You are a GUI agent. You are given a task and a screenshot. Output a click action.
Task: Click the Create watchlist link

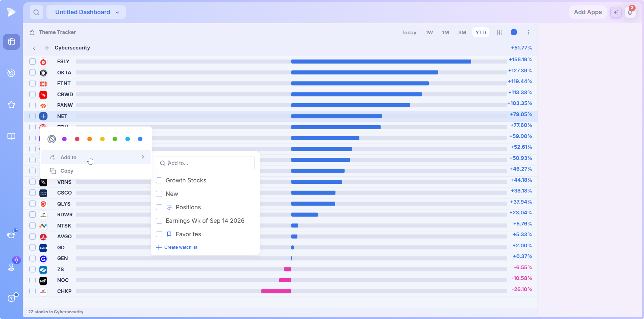(x=177, y=247)
